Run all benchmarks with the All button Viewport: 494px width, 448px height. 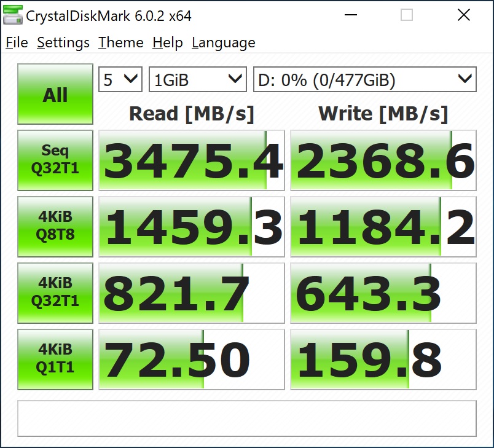pyautogui.click(x=55, y=94)
